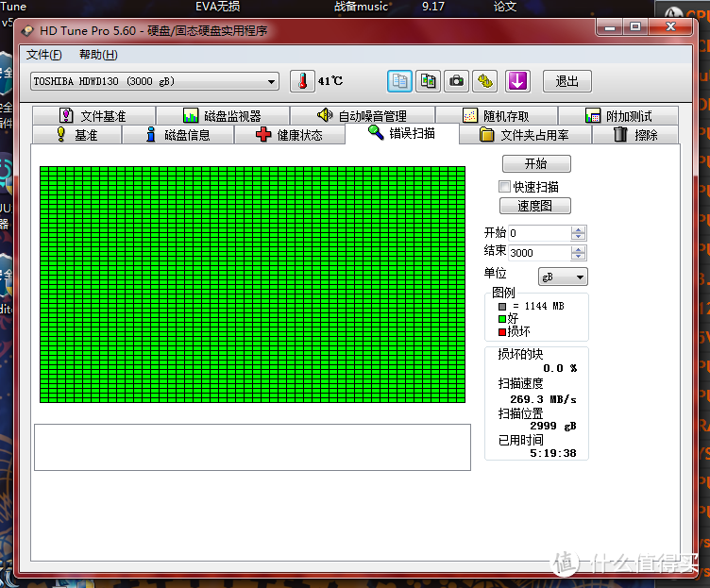Decrease the 开始 value with down arrow
This screenshot has width=710, height=588.
(578, 237)
